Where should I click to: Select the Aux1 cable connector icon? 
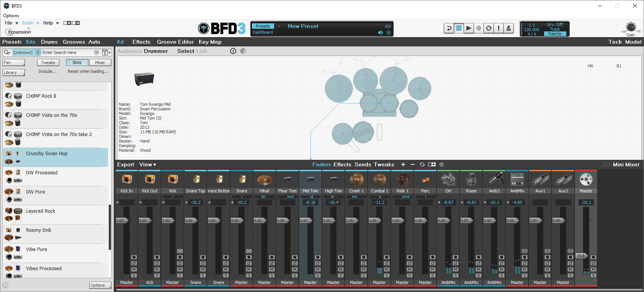click(540, 179)
